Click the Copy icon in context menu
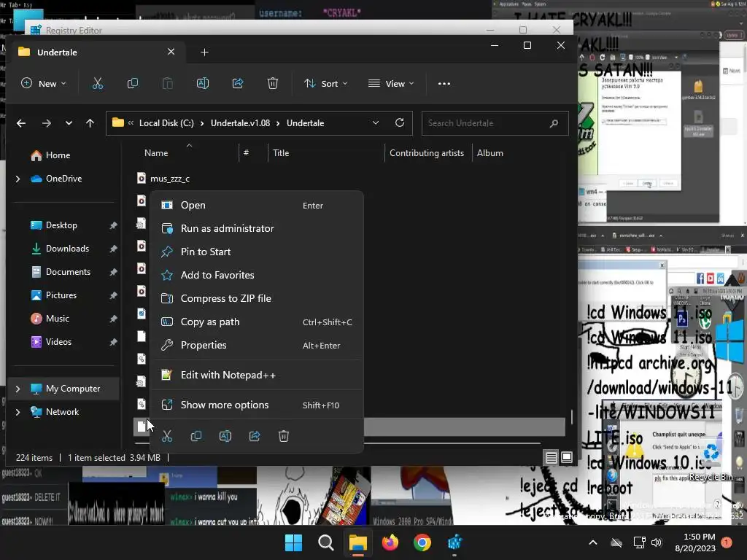The height and width of the screenshot is (560, 747). click(196, 436)
